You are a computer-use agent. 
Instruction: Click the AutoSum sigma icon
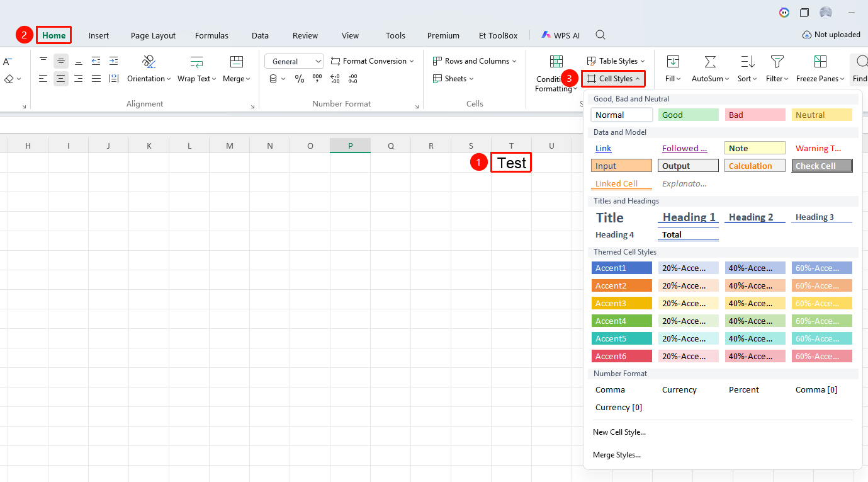point(711,62)
